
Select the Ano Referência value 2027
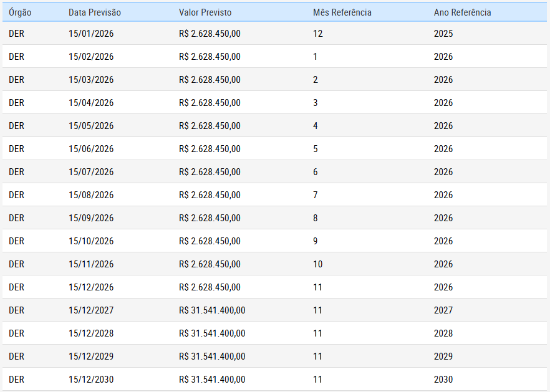[x=443, y=310]
